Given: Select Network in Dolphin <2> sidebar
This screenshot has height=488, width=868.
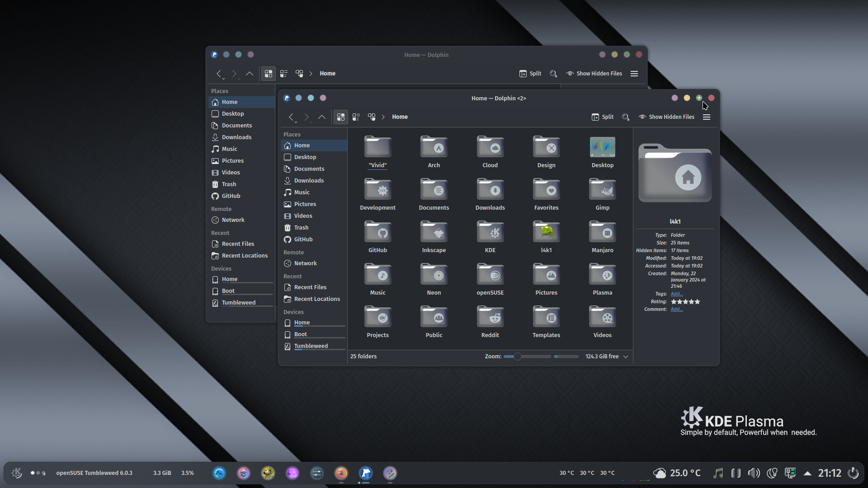Looking at the screenshot, I should [313, 263].
